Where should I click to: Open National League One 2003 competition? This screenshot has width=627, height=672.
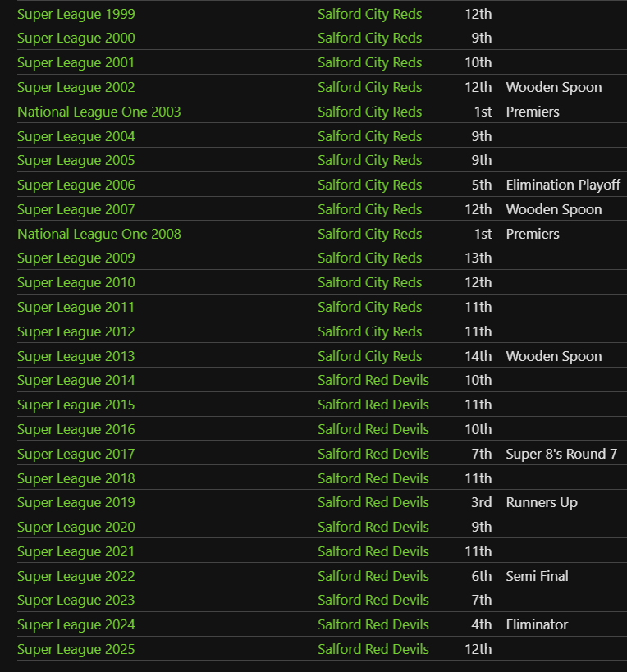(99, 112)
